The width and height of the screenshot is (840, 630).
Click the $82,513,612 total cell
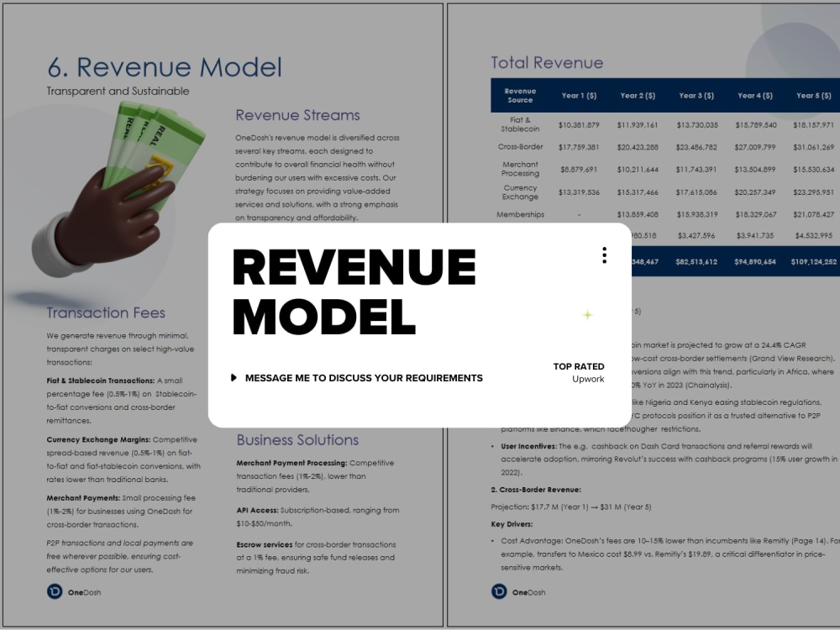click(x=696, y=262)
